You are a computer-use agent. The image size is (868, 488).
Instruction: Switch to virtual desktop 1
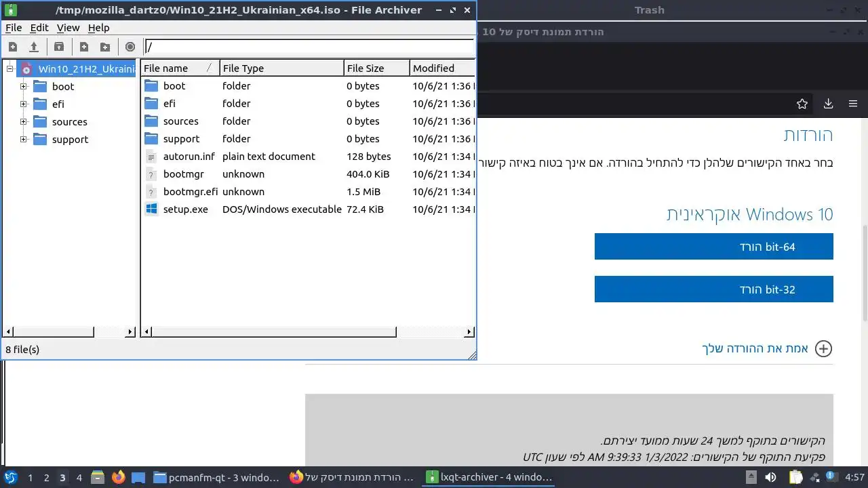pos(30,478)
